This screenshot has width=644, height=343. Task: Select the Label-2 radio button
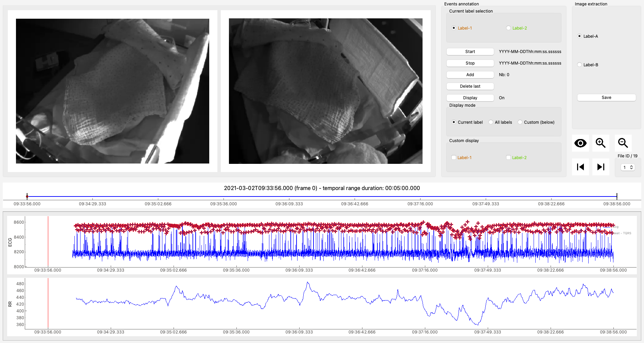coord(508,28)
